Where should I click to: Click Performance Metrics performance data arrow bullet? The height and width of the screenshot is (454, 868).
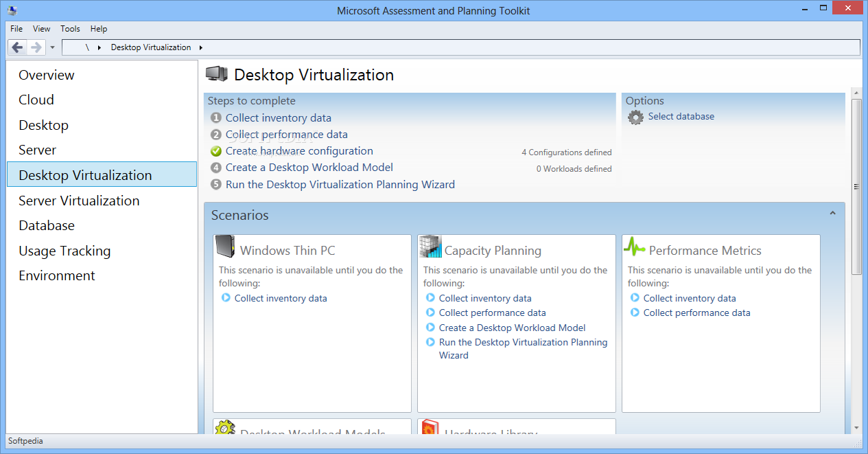pos(635,313)
